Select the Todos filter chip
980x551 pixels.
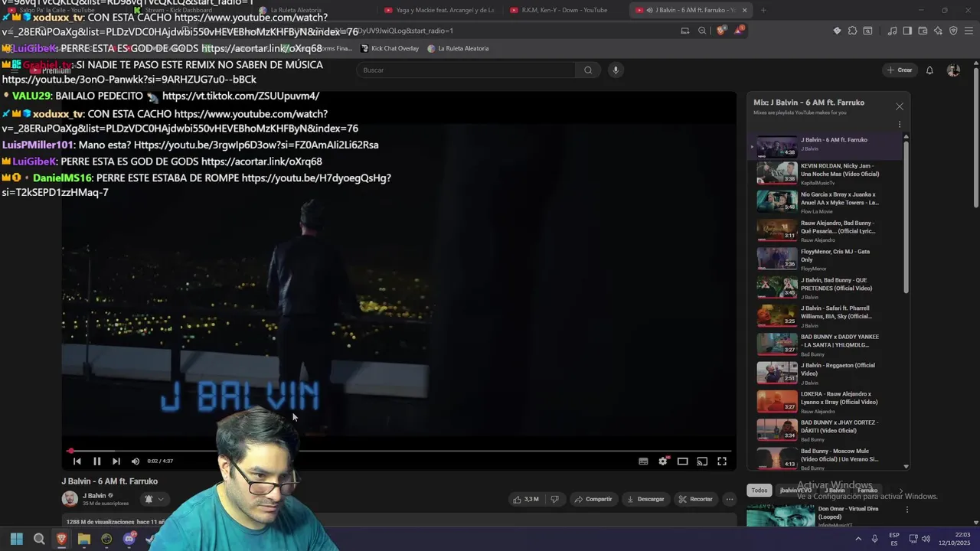coord(759,491)
